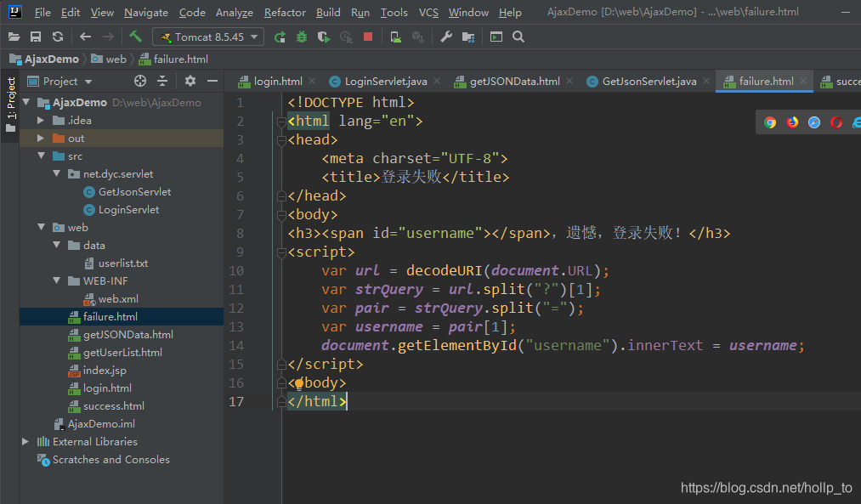Open preview in Chrome browser icon
This screenshot has height=504, width=861.
[x=770, y=122]
